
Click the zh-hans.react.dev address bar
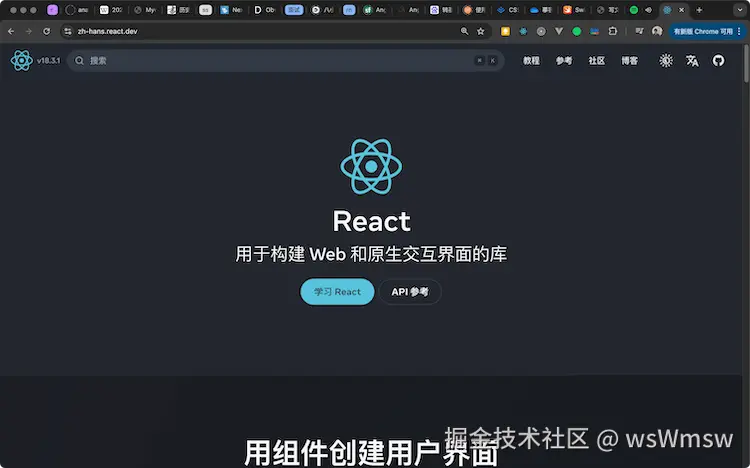(275, 31)
